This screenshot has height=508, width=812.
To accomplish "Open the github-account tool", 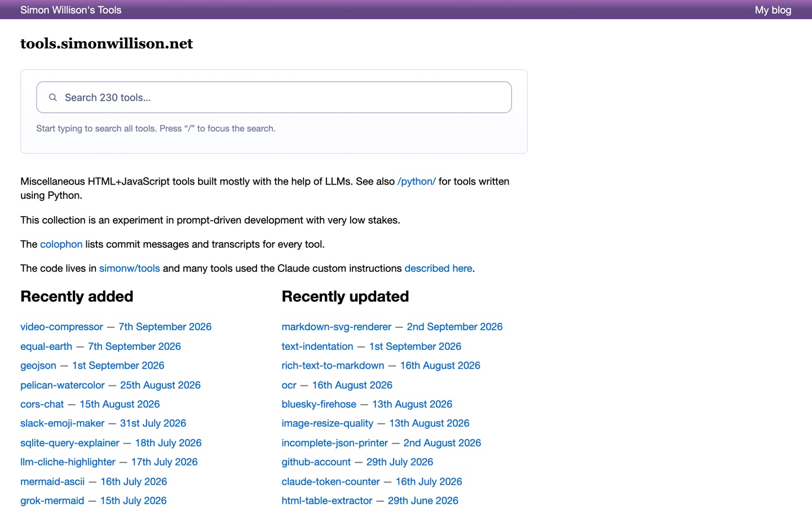I will click(316, 462).
